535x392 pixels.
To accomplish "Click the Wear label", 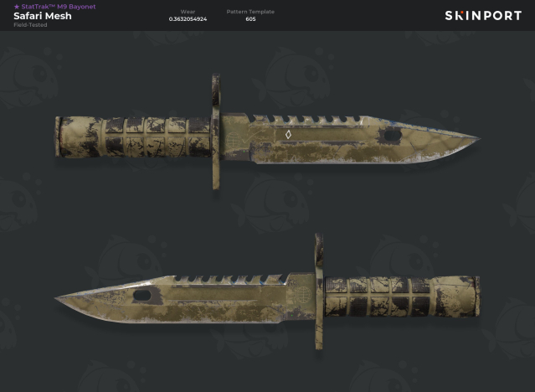I will point(188,12).
